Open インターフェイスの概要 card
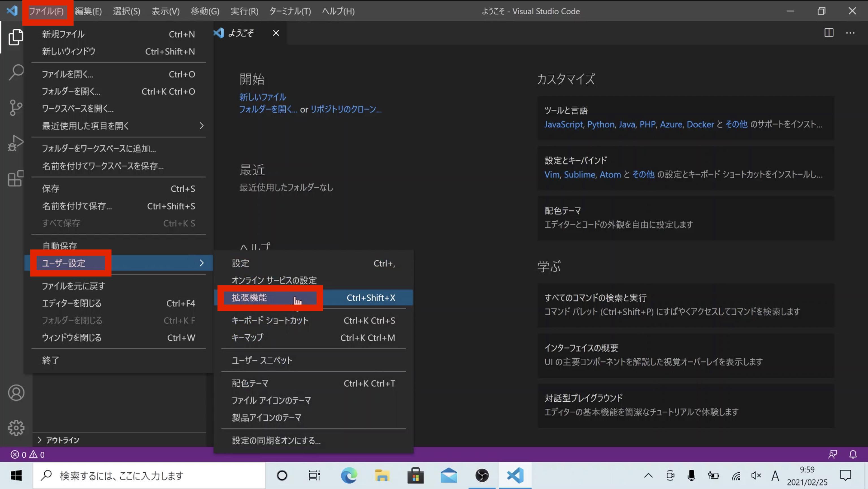Image resolution: width=868 pixels, height=489 pixels. pyautogui.click(x=686, y=355)
